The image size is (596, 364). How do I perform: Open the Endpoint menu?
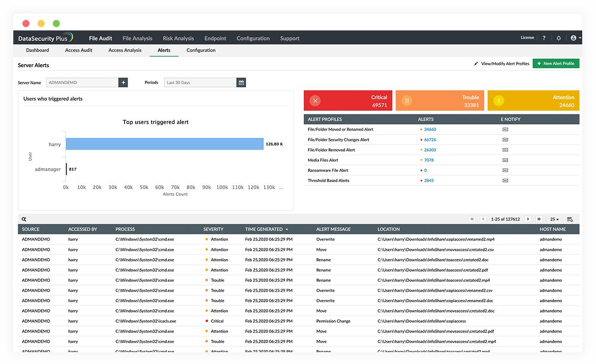[x=215, y=38]
